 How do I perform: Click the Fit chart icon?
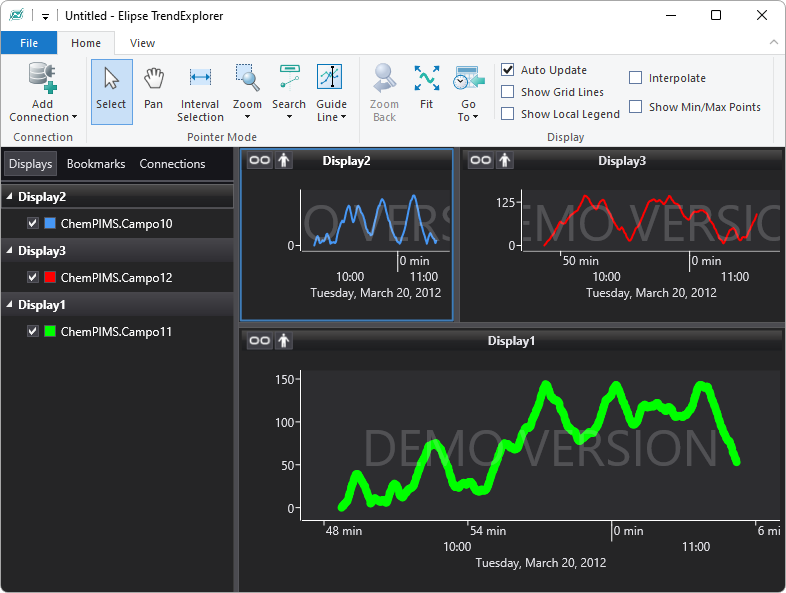[426, 90]
